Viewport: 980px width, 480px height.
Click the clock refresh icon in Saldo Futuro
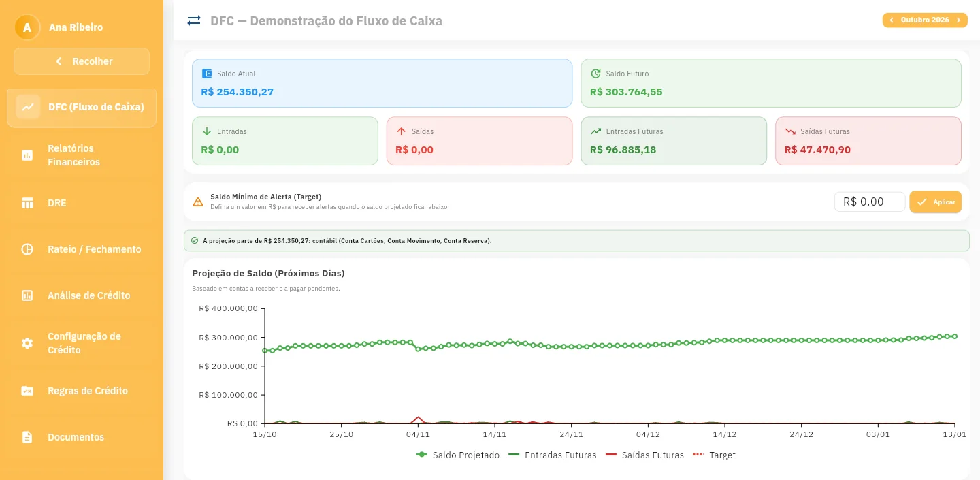(596, 74)
